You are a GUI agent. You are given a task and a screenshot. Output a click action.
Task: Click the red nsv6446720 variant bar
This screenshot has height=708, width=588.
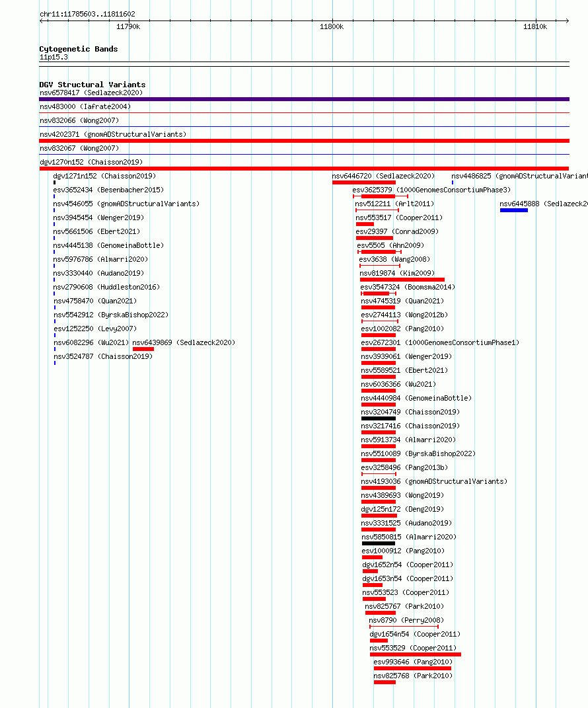(x=364, y=182)
